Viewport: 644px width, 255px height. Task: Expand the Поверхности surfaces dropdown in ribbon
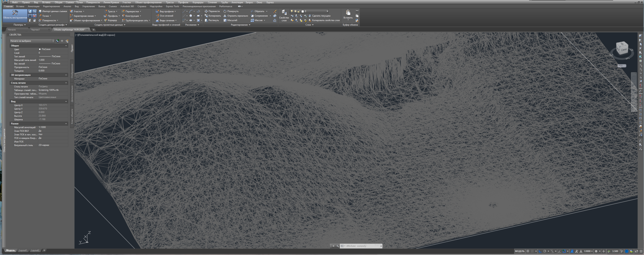tap(50, 20)
